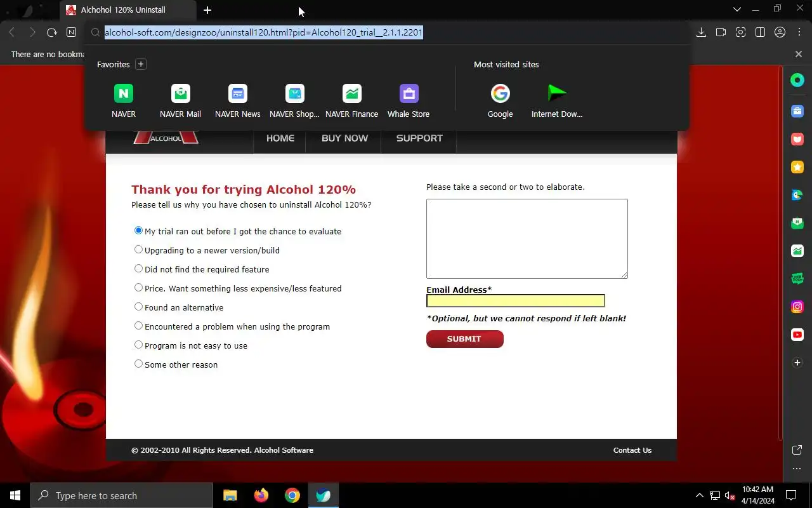Open the NAVER Finance favorite tile
This screenshot has width=812, height=508.
(352, 101)
